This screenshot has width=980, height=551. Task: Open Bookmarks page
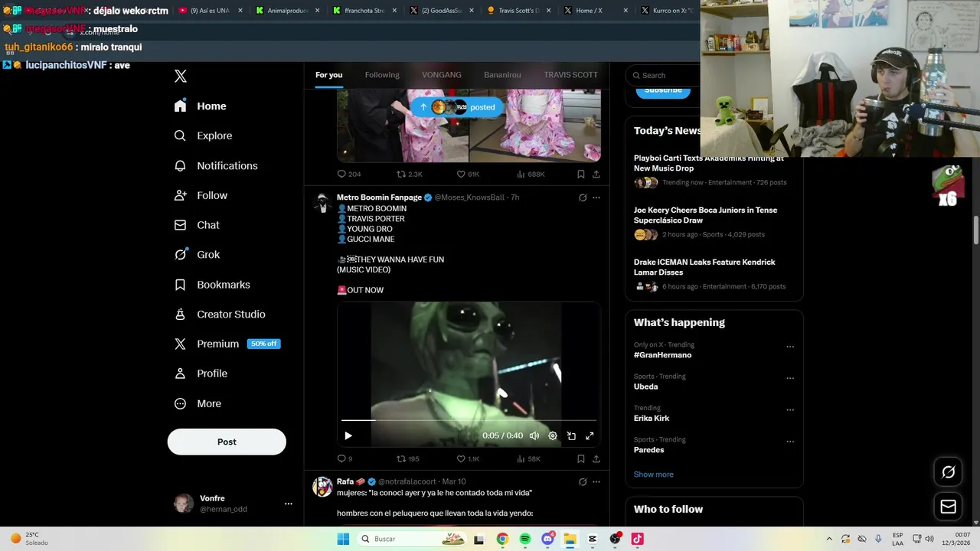pyautogui.click(x=213, y=285)
